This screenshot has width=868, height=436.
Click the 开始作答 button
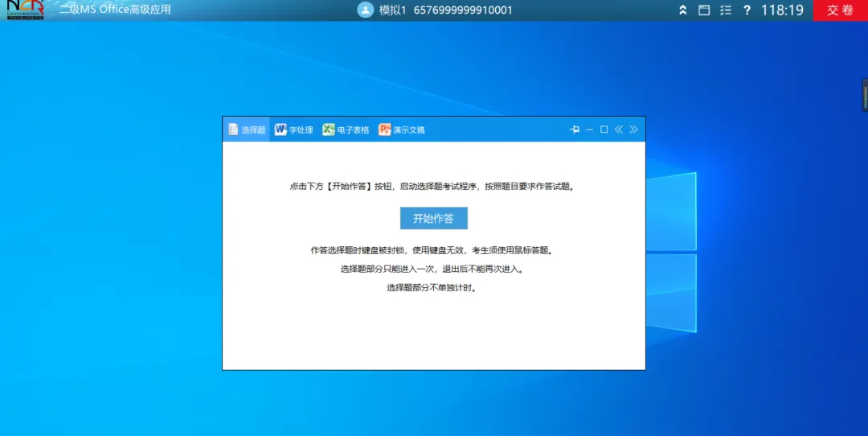[433, 218]
